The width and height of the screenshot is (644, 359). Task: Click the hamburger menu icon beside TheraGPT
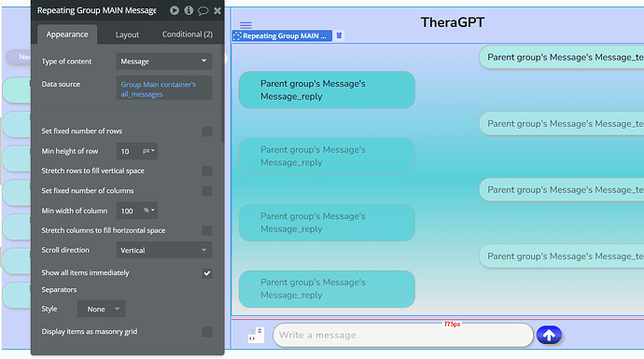point(245,25)
